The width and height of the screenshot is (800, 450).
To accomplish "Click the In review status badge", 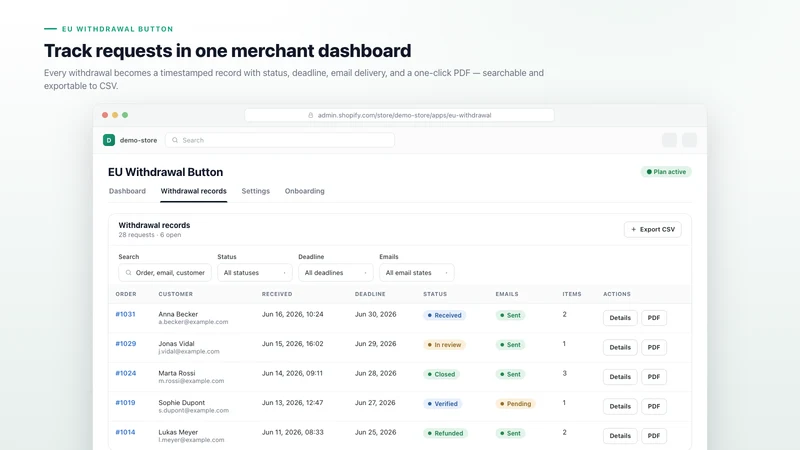I will point(444,345).
